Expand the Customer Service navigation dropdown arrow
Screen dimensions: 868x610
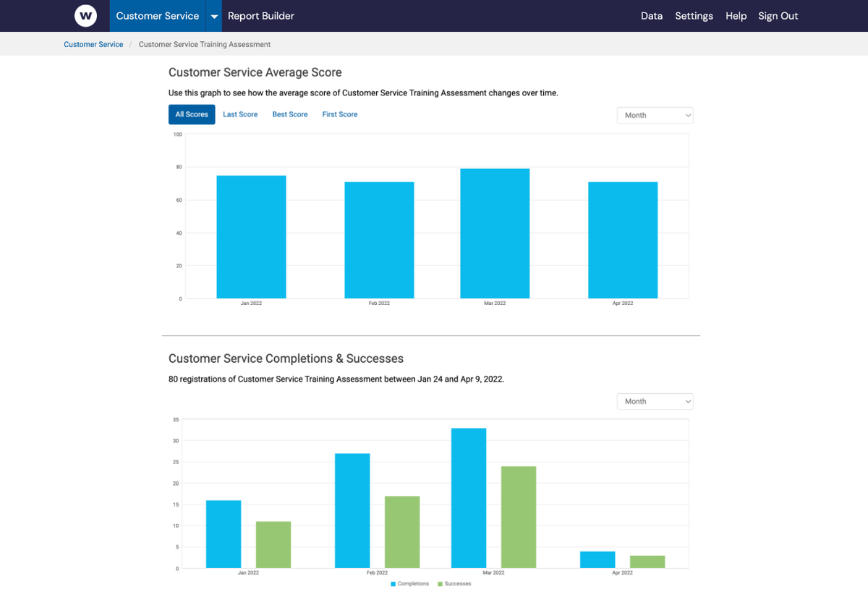(213, 15)
